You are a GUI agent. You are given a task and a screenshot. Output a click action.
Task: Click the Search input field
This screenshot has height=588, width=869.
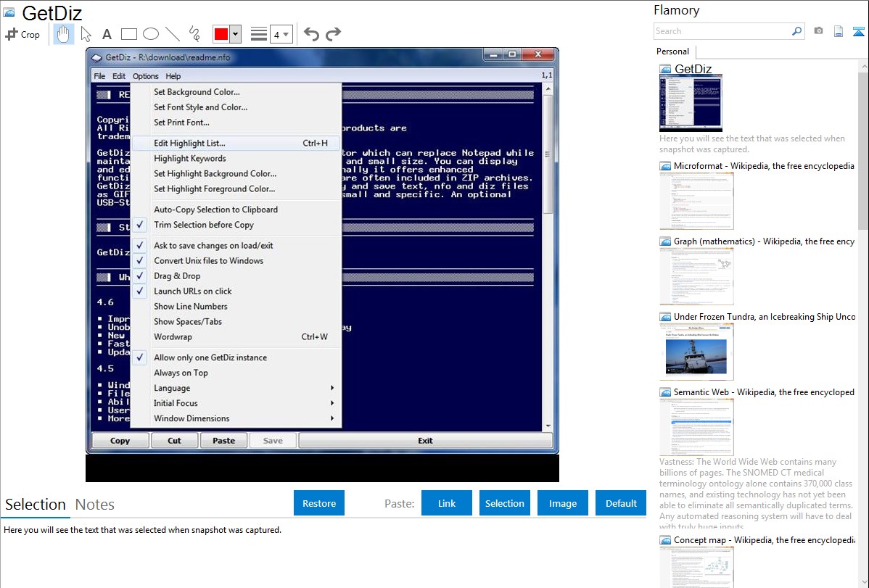click(x=722, y=31)
